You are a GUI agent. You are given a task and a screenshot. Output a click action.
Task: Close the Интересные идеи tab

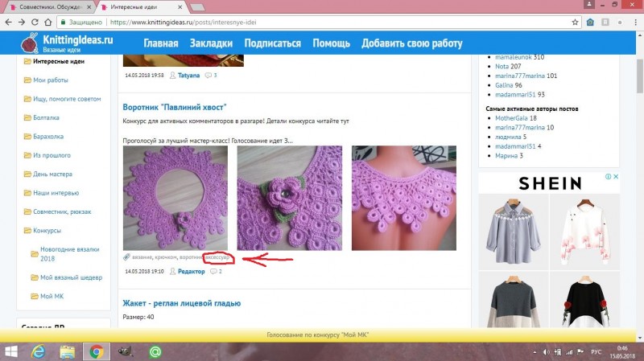[180, 7]
